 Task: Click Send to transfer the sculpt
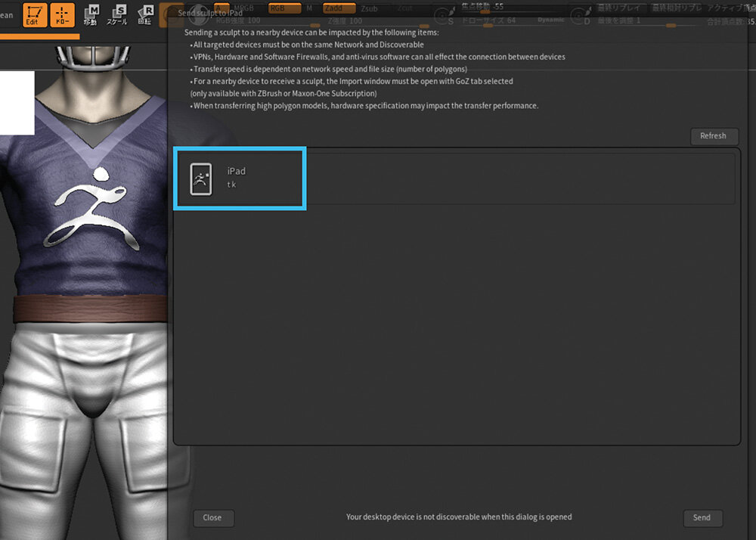(702, 518)
